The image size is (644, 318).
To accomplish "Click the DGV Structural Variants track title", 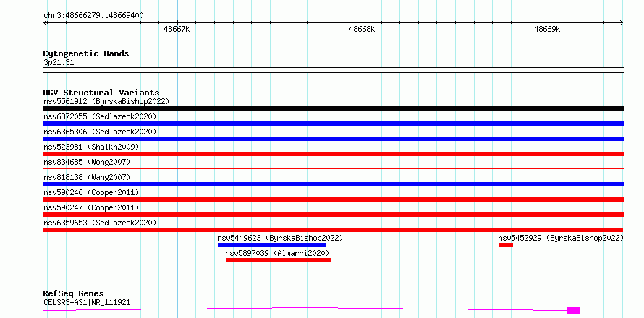I will (x=101, y=93).
